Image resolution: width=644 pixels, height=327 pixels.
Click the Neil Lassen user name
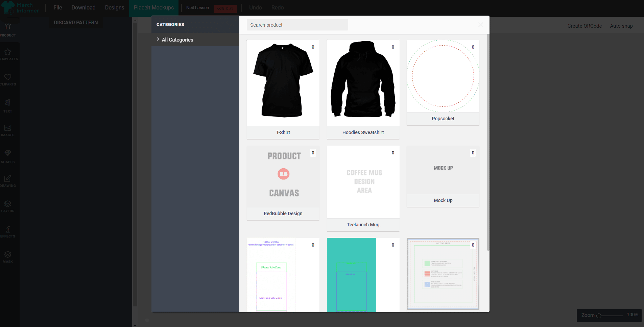[197, 8]
